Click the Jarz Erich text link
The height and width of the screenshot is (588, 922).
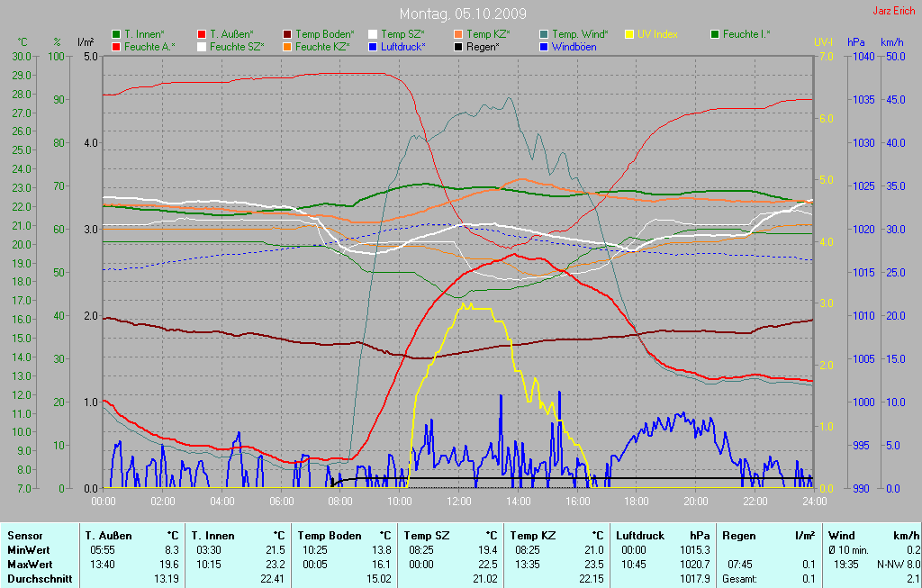(x=894, y=11)
